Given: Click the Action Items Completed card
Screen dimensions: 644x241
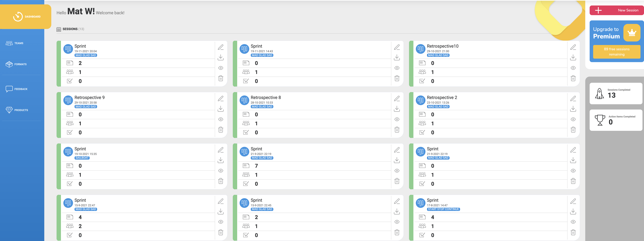Looking at the screenshot, I should tap(616, 120).
